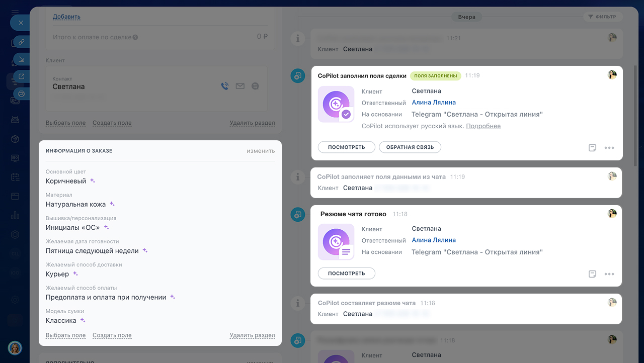Viewport: 644px width, 363px height.
Task: Click the user avatar at bottom left
Action: (15, 348)
